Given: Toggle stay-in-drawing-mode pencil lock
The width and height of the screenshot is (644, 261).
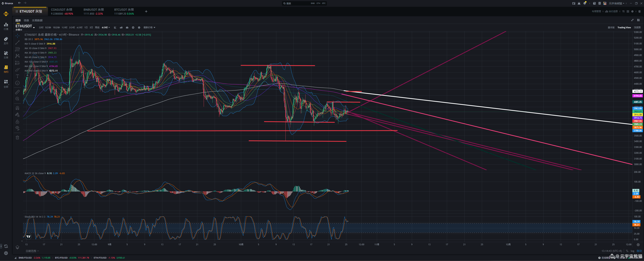Looking at the screenshot, I should (x=17, y=115).
